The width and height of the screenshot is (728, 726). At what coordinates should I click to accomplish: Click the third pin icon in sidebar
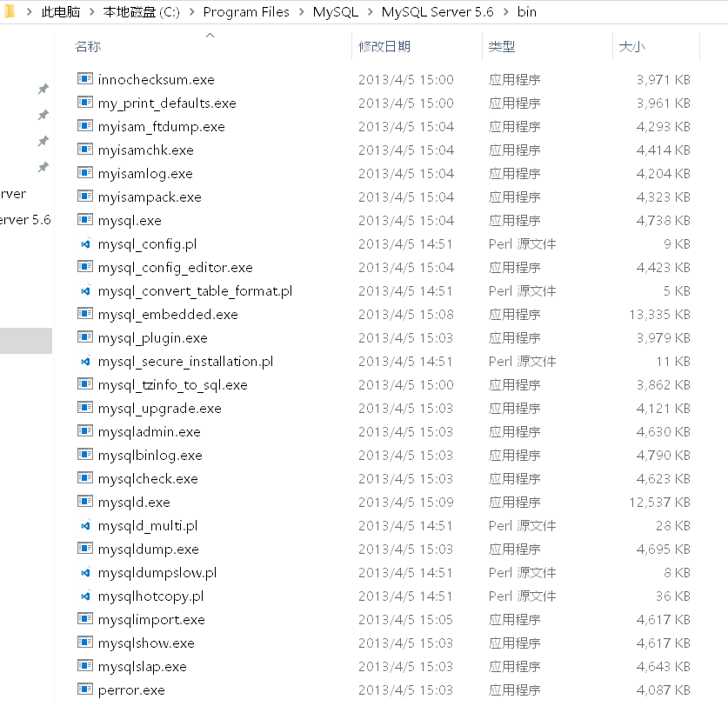pyautogui.click(x=43, y=140)
